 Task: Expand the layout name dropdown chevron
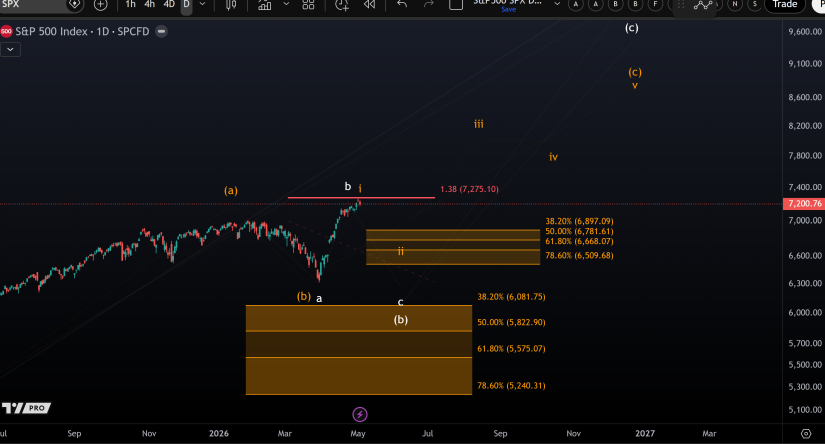(x=557, y=4)
